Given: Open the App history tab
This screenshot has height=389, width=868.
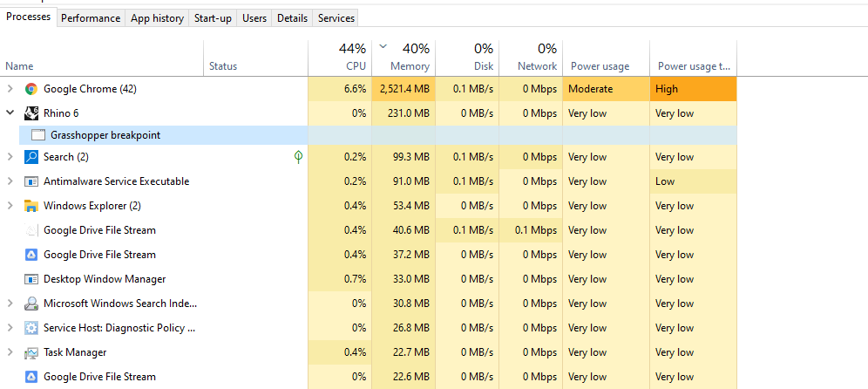Looking at the screenshot, I should coord(157,18).
